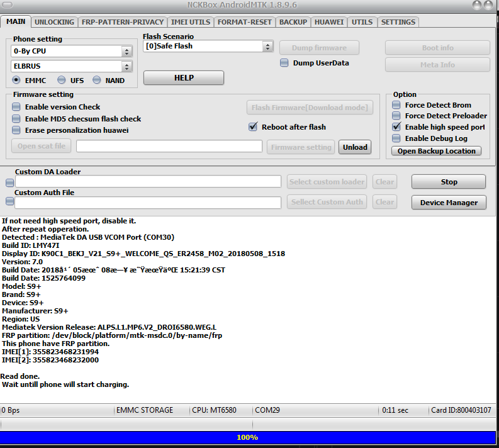Click Clear next to Custom Auth
The image size is (499, 448).
384,202
